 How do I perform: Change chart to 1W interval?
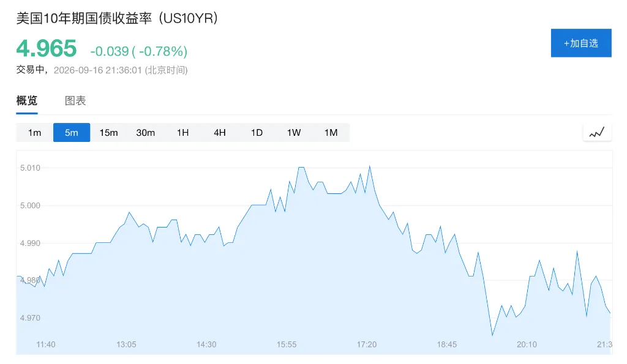click(293, 133)
